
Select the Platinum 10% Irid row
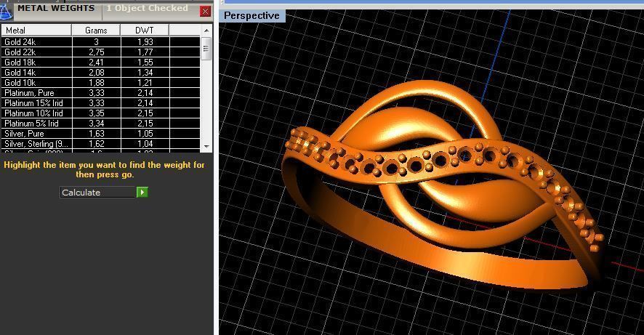coord(100,113)
